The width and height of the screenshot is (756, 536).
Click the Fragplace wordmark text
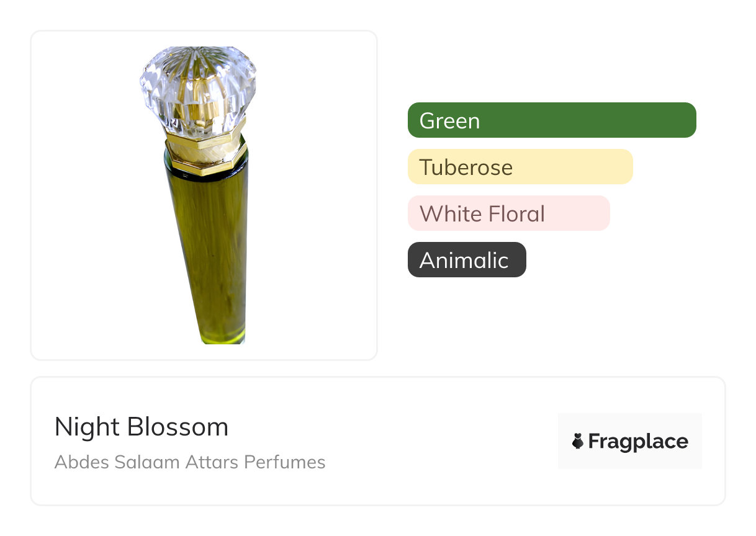(638, 441)
